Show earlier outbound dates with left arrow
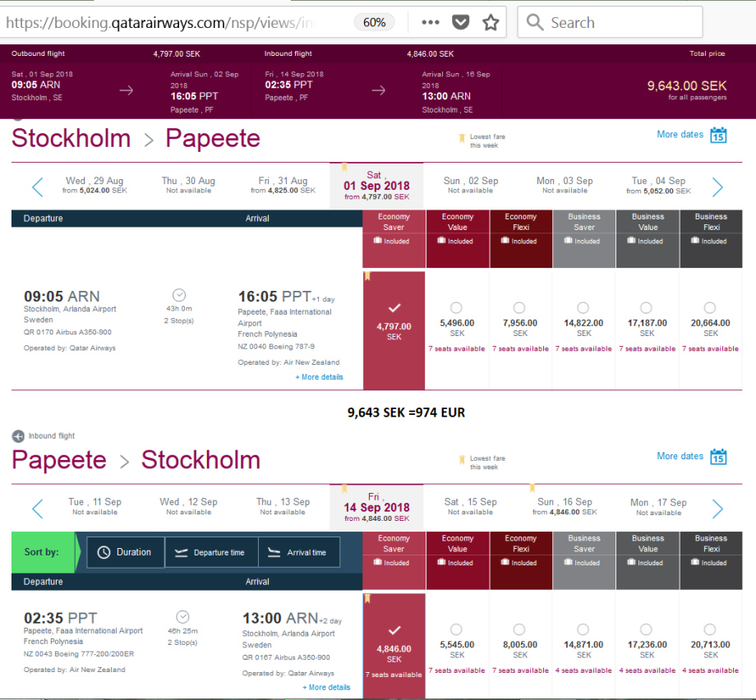The width and height of the screenshot is (756, 700). pyautogui.click(x=37, y=187)
